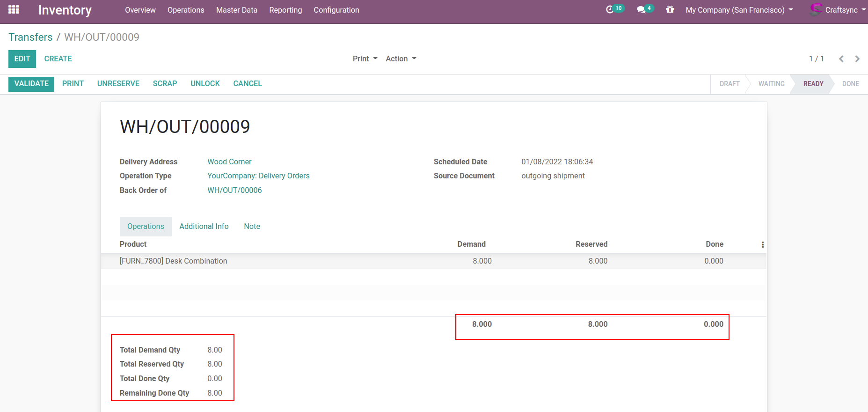Viewport: 868px width, 412px height.
Task: Open the Reporting menu
Action: 285,10
